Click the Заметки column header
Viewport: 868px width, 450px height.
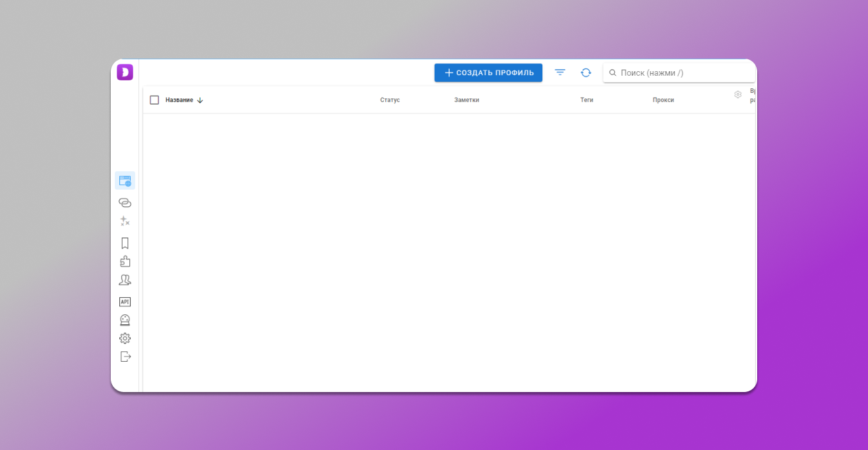467,100
